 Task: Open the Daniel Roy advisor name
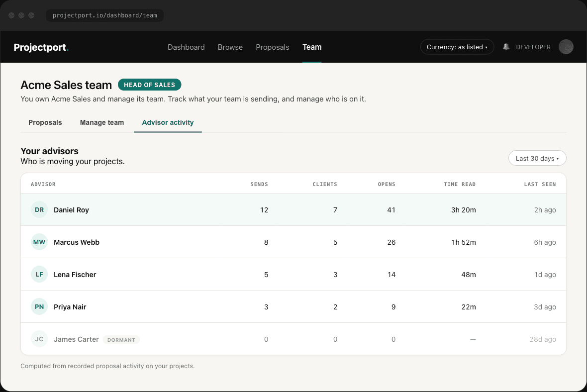[71, 209]
